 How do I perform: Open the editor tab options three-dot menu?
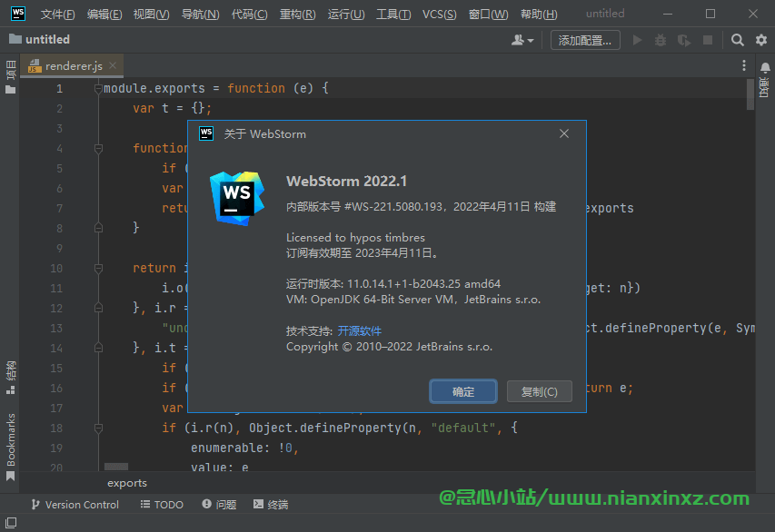744,65
